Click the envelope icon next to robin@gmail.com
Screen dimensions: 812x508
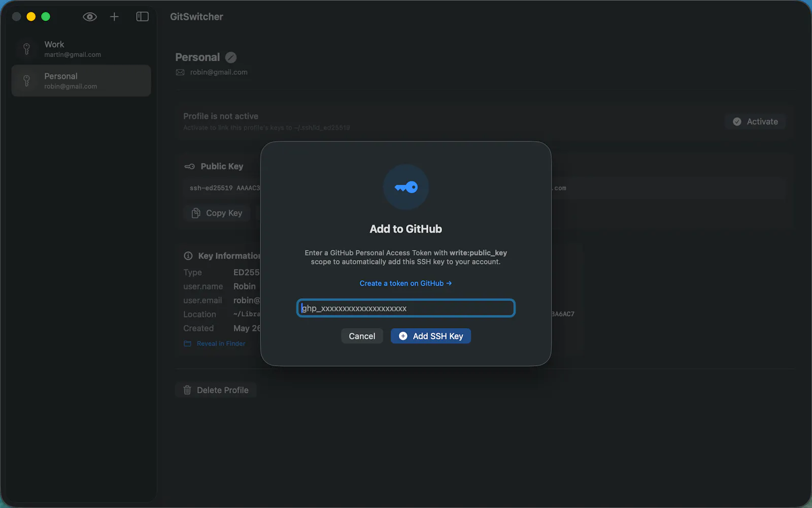pos(180,72)
